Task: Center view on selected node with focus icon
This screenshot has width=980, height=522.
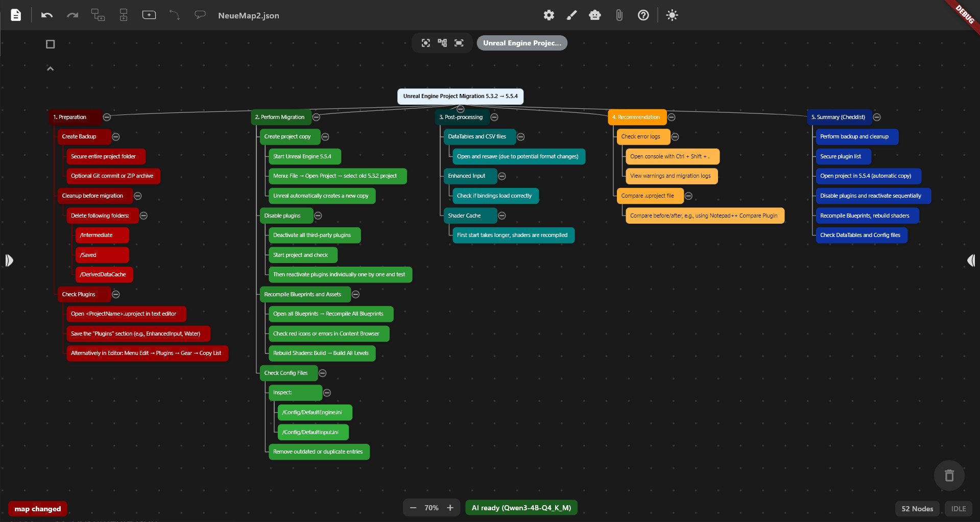Action: [425, 43]
